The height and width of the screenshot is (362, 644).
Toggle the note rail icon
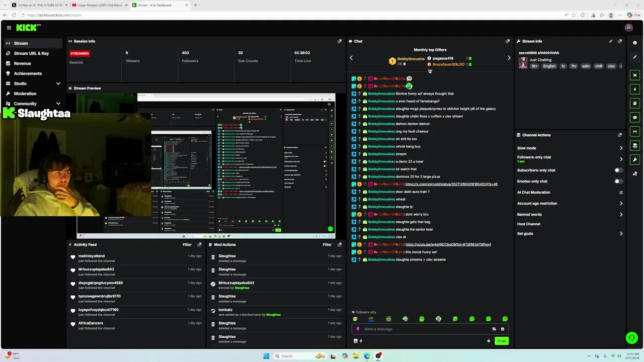coord(635,103)
